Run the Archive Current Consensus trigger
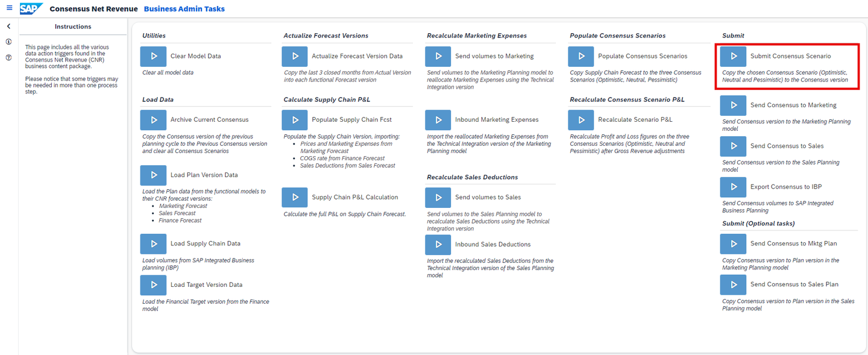The width and height of the screenshot is (868, 355). [154, 120]
